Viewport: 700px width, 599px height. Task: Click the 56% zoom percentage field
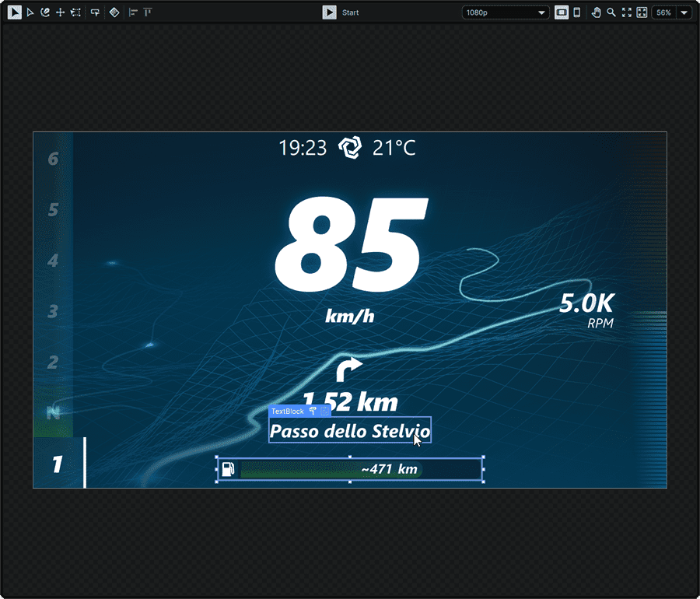pos(663,12)
